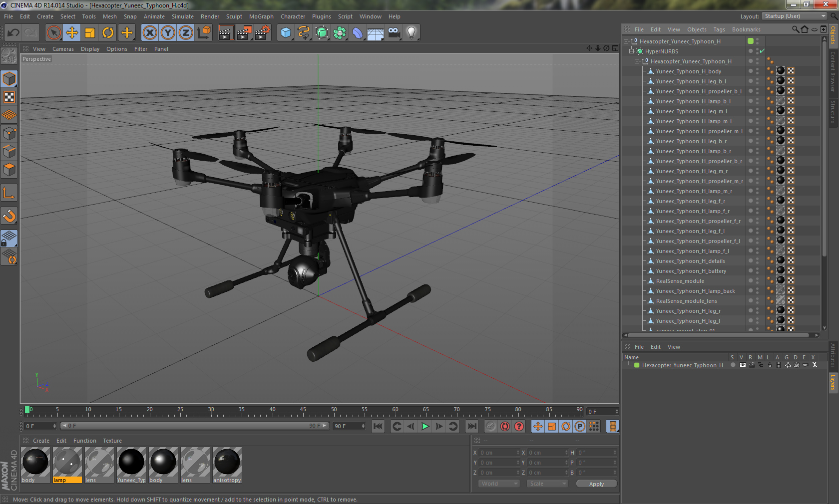Collapse the root Hexacopter_Yuneec_Typhoon_H object
The image size is (839, 504).
tap(626, 41)
